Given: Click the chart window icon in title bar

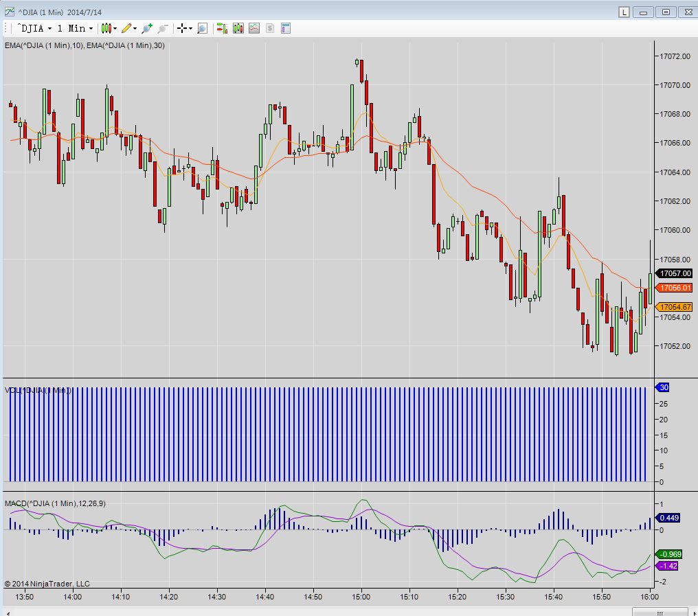Looking at the screenshot, I should click(9, 12).
